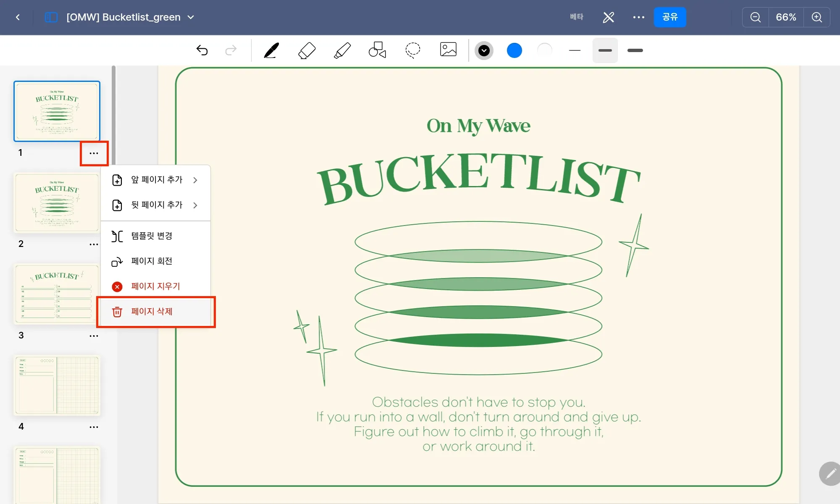
Task: Toggle the sidebar panel icon
Action: (51, 17)
